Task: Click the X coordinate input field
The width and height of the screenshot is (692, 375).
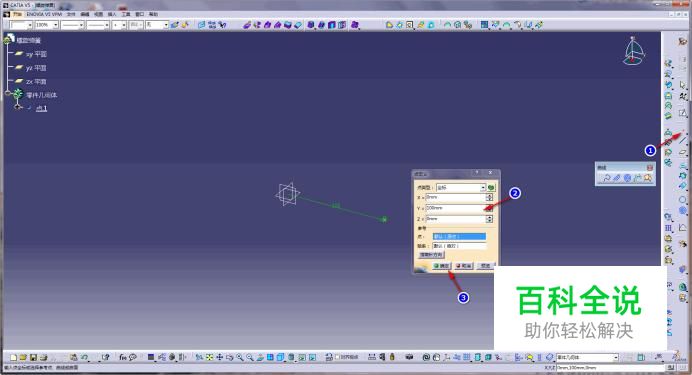Action: pyautogui.click(x=455, y=197)
